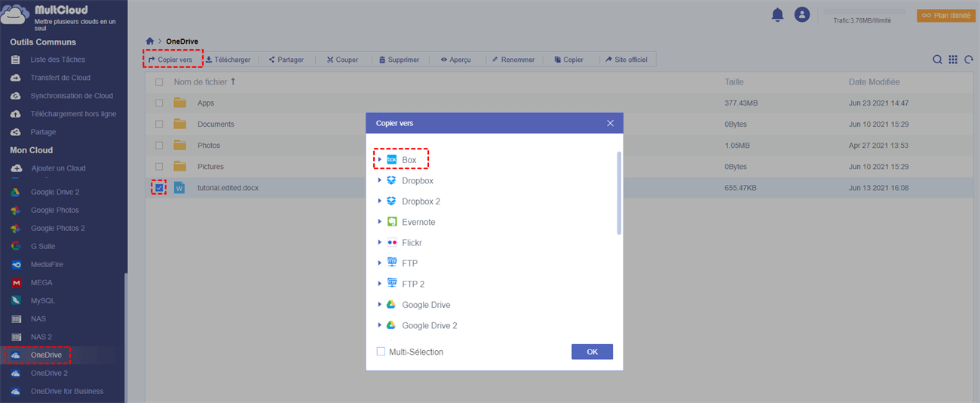The width and height of the screenshot is (980, 403).
Task: Switch to grid view icon
Action: (x=953, y=60)
